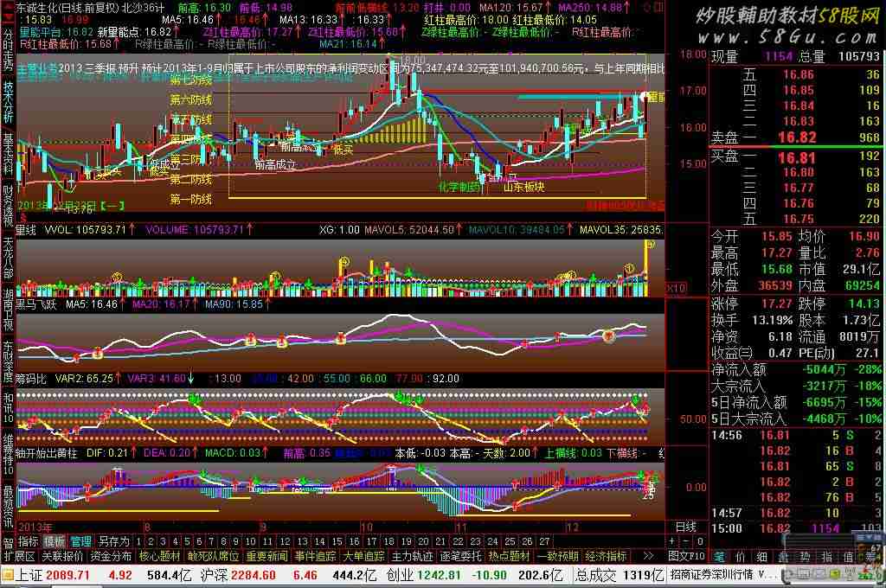The width and height of the screenshot is (886, 588).
Task: Select template number 5
Action: click(x=187, y=541)
